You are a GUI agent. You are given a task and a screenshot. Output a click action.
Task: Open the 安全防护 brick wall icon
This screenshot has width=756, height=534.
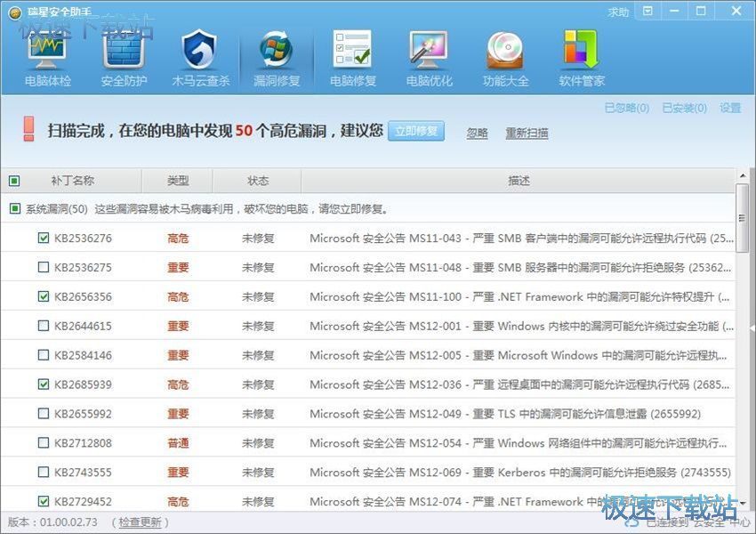(x=124, y=59)
